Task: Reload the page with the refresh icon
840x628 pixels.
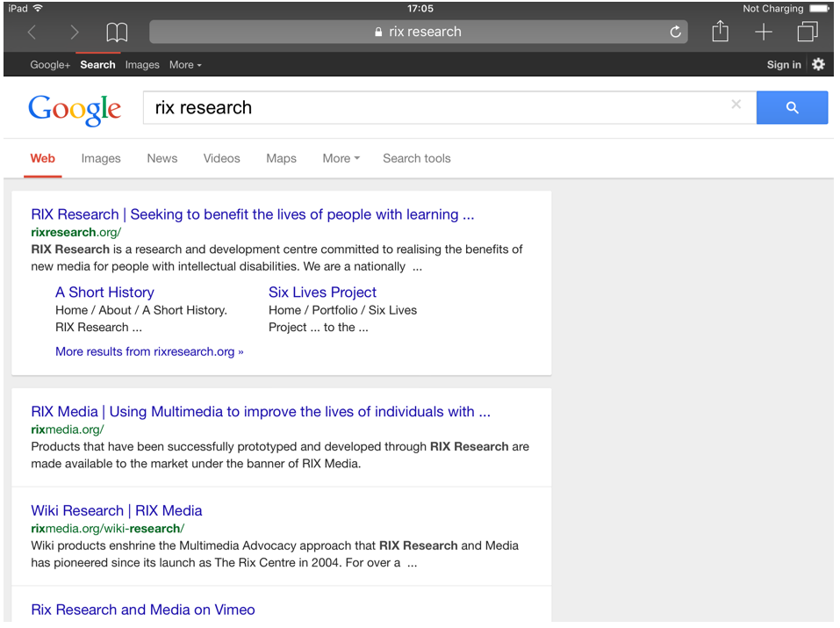Action: (676, 32)
